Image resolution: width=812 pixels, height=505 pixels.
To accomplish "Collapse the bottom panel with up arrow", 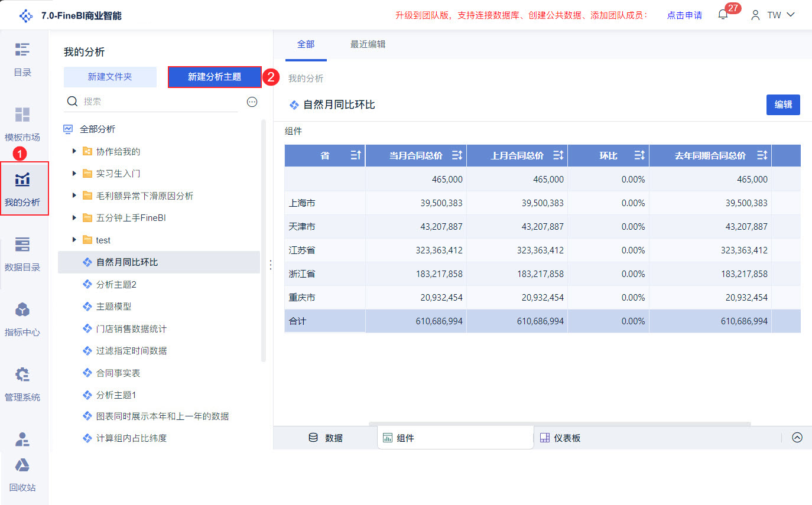I will 797,438.
